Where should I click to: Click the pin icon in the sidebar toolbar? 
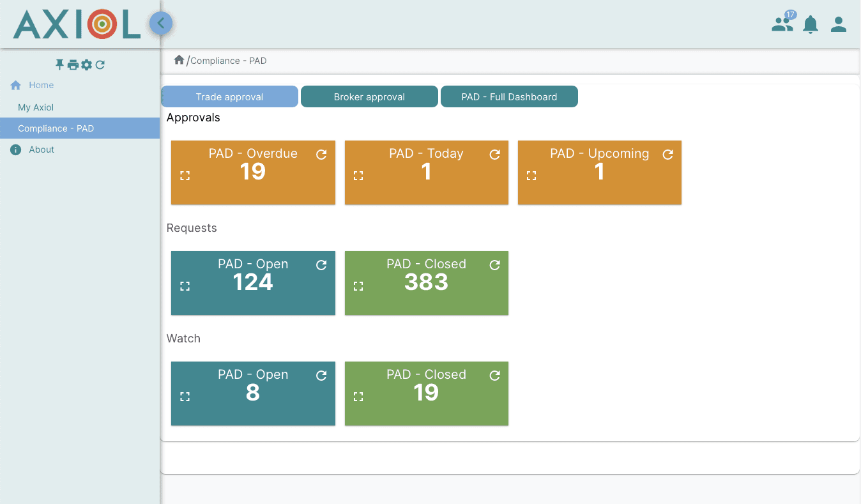coord(60,65)
